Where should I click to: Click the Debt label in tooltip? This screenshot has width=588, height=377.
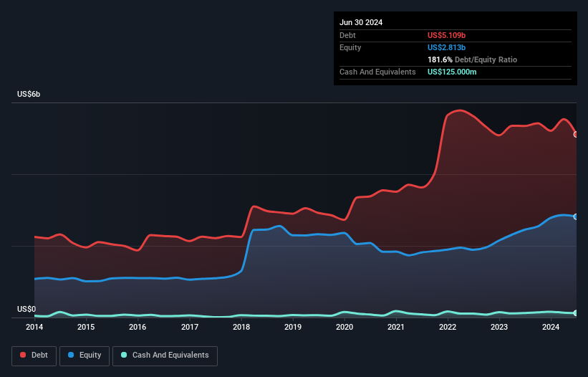coord(347,35)
